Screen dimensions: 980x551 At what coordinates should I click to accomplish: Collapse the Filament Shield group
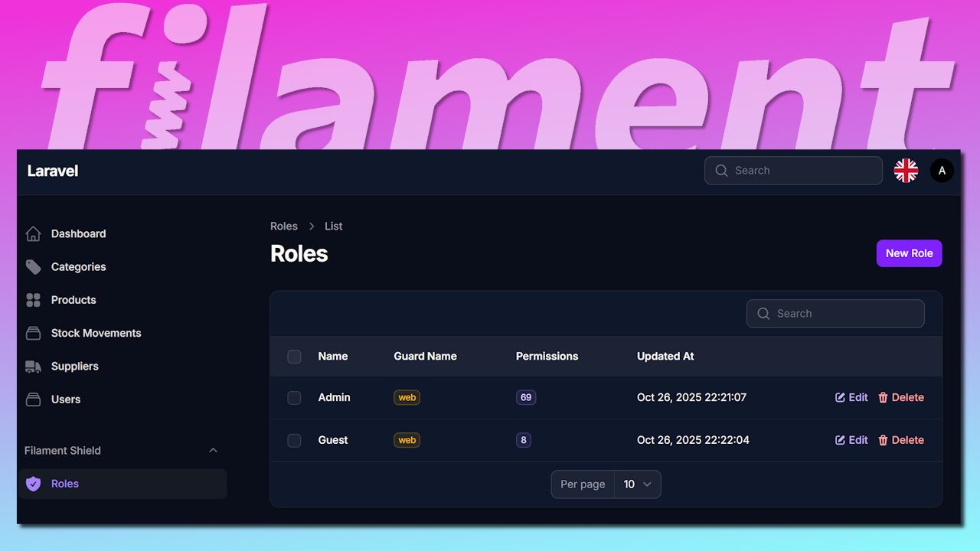pyautogui.click(x=214, y=451)
